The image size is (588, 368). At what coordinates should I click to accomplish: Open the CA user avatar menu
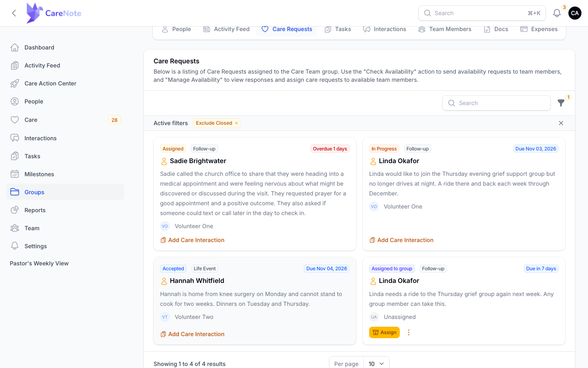pos(575,13)
